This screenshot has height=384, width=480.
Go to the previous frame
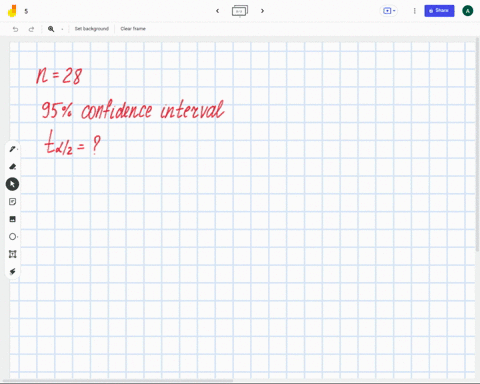[x=218, y=11]
